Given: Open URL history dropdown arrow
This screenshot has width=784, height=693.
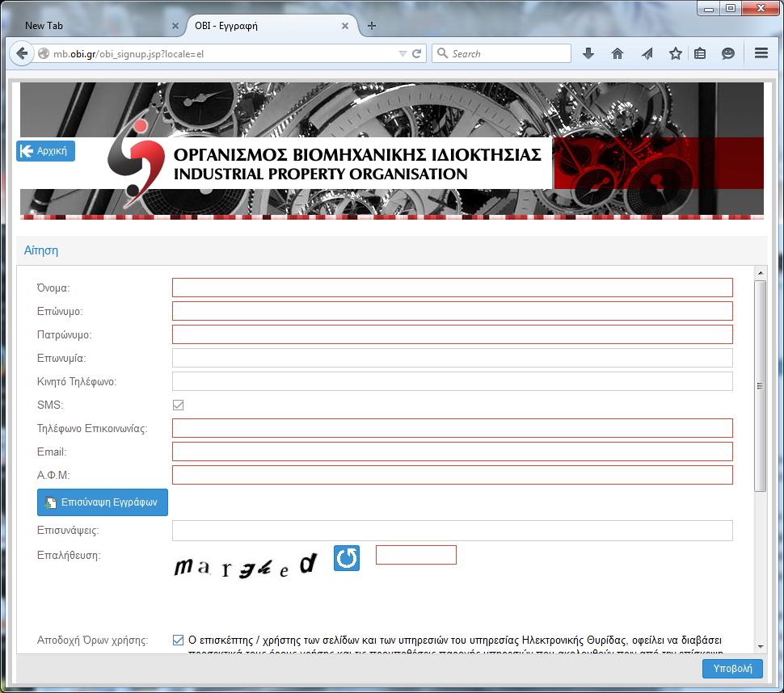Looking at the screenshot, I should [403, 53].
